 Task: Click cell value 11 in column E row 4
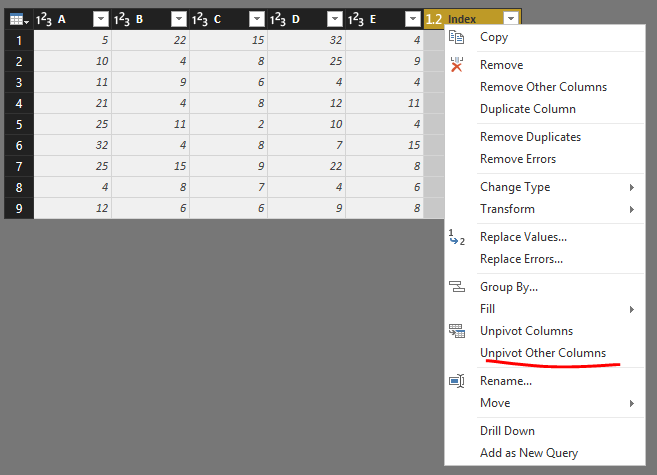pos(384,103)
